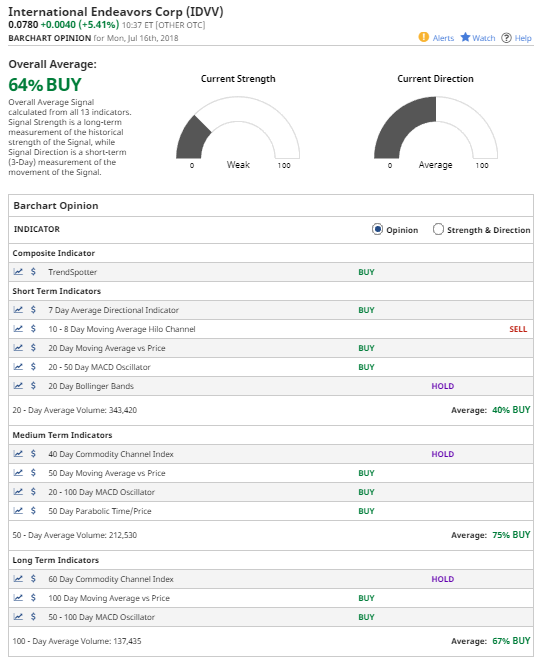This screenshot has height=666, width=542.
Task: Open chart icon for TrendSpotter row
Action: (18, 272)
